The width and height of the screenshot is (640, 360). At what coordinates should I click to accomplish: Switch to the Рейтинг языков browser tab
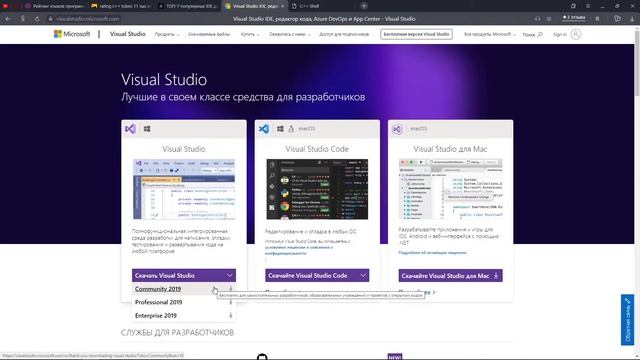coord(53,6)
